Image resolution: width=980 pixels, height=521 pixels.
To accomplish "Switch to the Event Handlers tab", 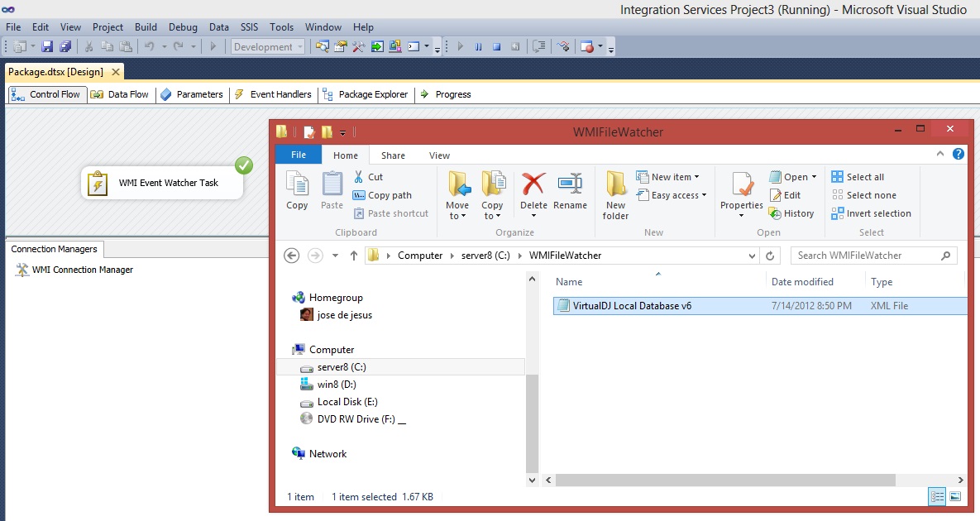I will click(274, 94).
